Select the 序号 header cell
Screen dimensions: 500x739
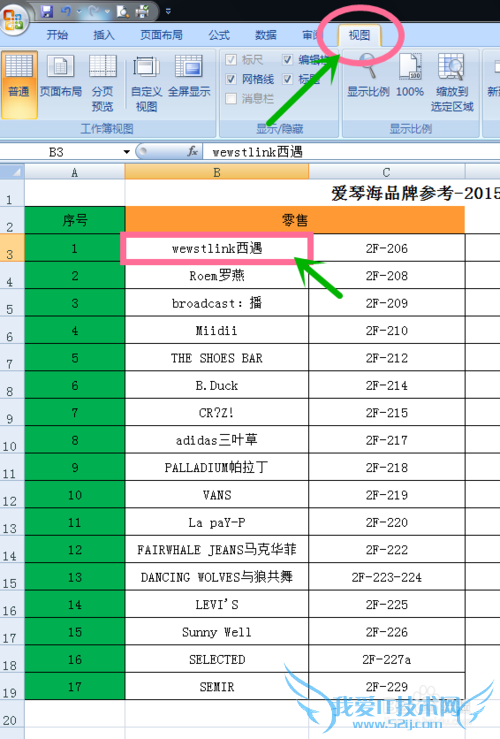[x=75, y=220]
